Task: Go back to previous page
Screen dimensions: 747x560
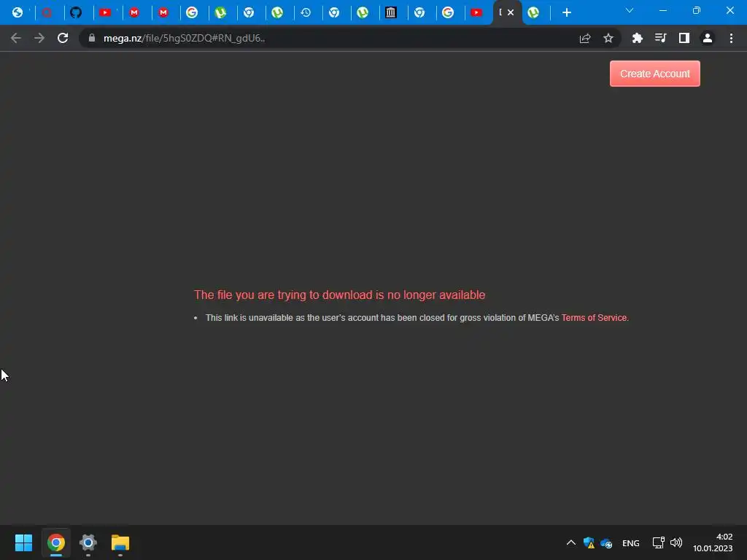Action: tap(16, 38)
